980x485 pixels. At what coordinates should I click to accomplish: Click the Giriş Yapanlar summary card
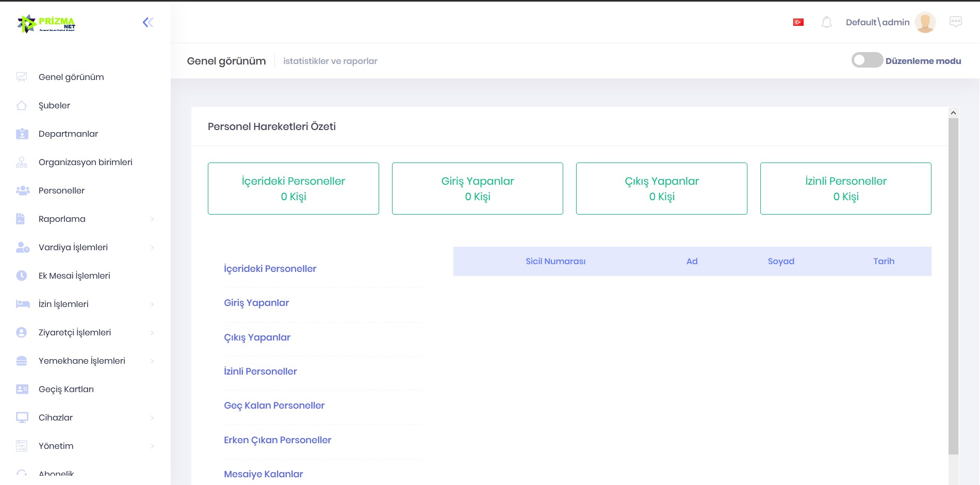[477, 188]
